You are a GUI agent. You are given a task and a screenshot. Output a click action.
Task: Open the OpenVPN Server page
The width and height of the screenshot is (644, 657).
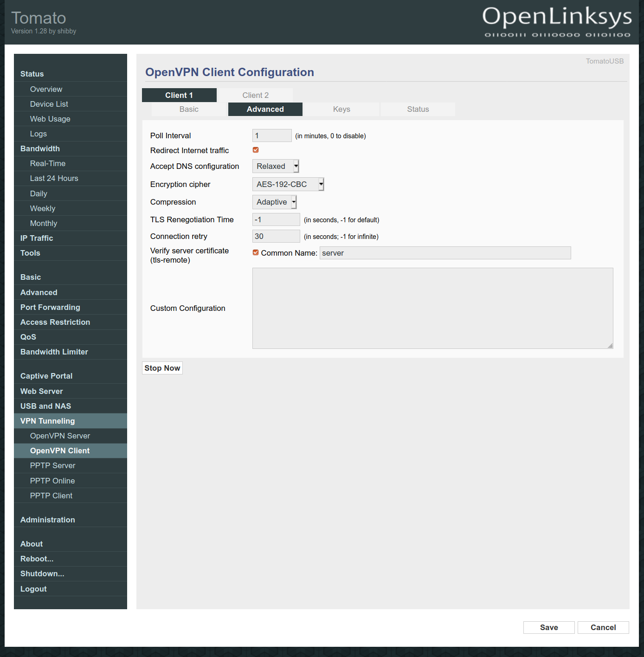click(60, 436)
